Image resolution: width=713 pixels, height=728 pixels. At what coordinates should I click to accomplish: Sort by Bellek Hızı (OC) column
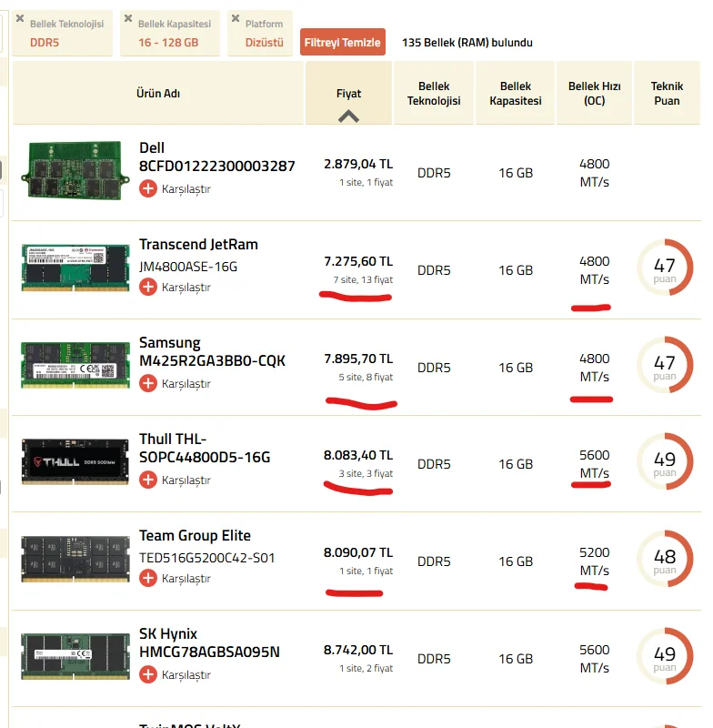click(x=594, y=94)
